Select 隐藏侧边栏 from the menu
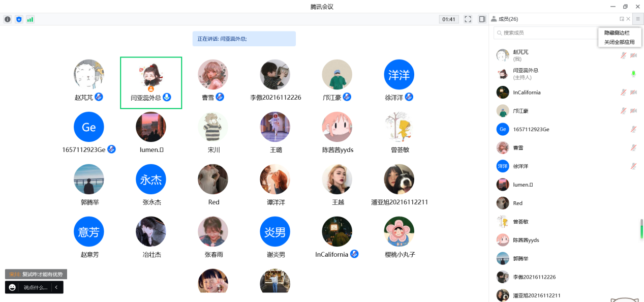644x302 pixels. tap(617, 33)
